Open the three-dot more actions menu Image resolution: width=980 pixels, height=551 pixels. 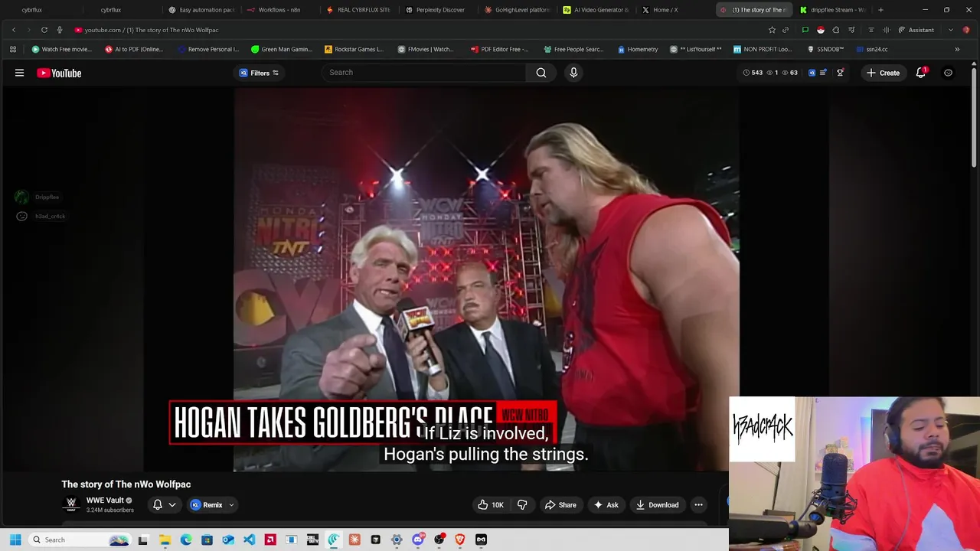coord(698,505)
